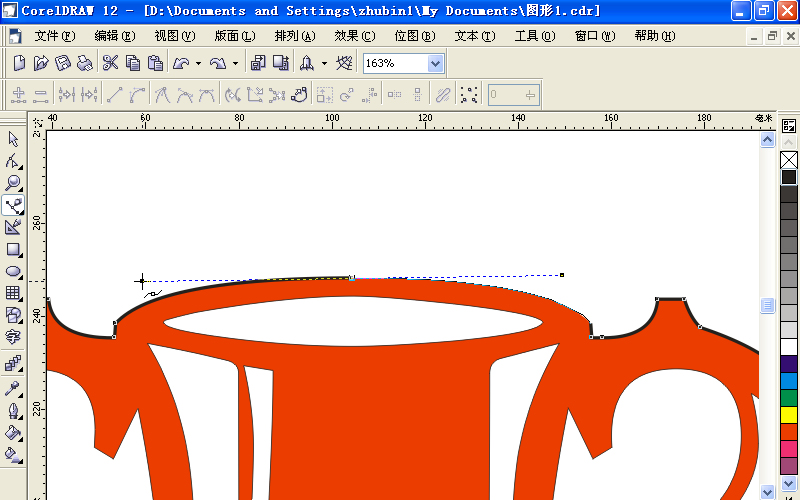The height and width of the screenshot is (500, 800).
Task: Open the undo history dropdown arrow
Action: [x=198, y=63]
